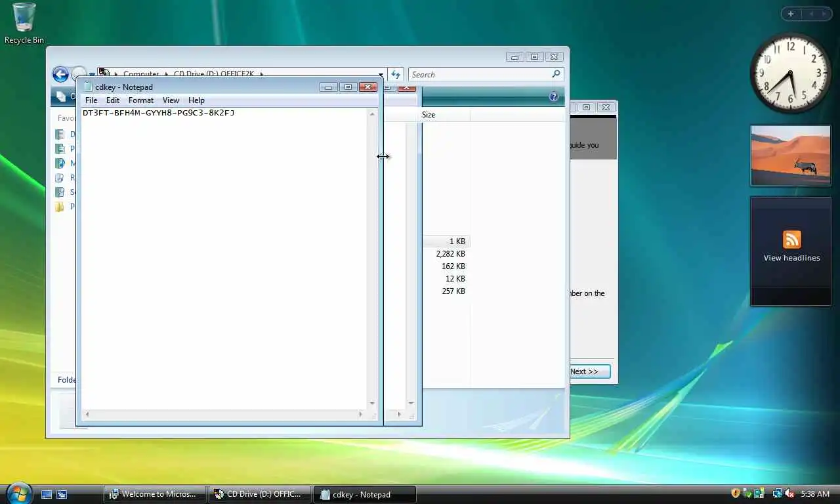The width and height of the screenshot is (840, 504).
Task: Click the security shield tray icon
Action: point(736,493)
